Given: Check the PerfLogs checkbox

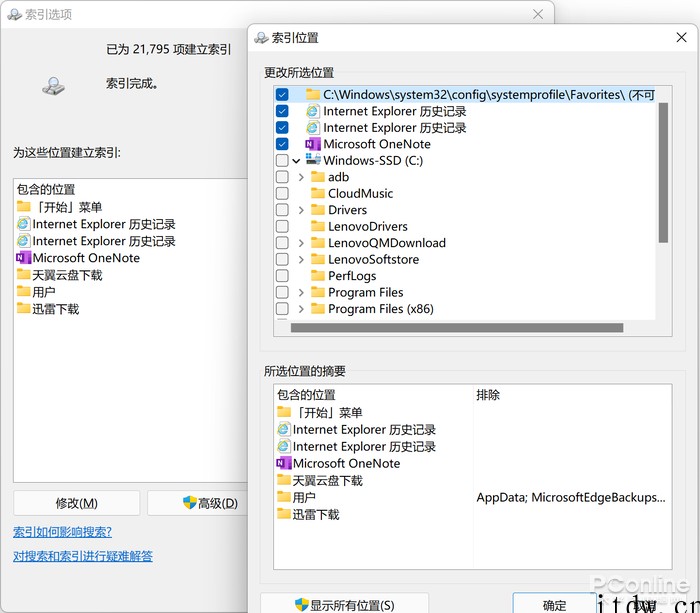Looking at the screenshot, I should pos(282,276).
